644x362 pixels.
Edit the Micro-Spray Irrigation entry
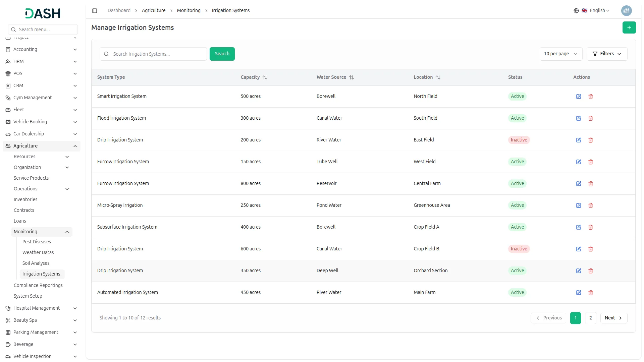point(578,205)
